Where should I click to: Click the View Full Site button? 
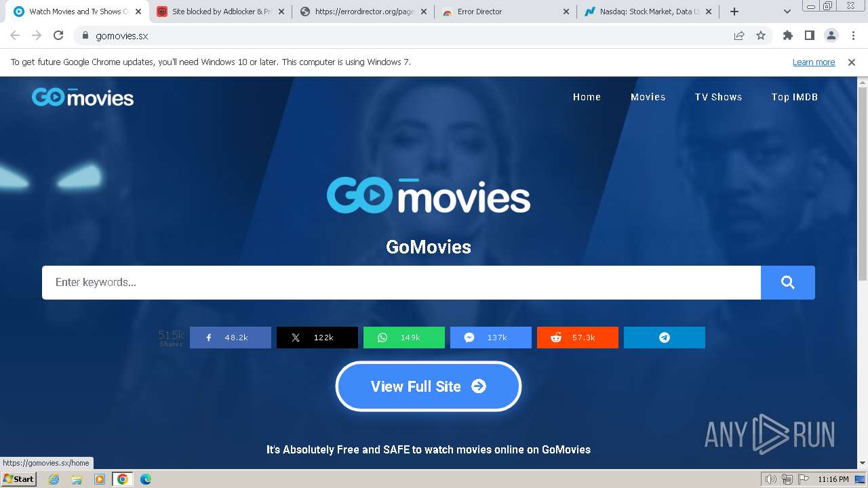pos(429,386)
